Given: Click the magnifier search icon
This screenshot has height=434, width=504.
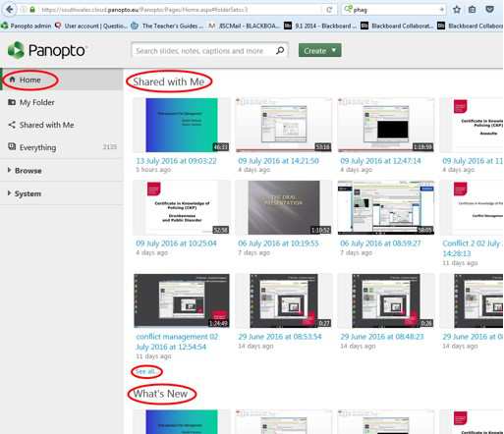Looking at the screenshot, I should click(x=280, y=50).
